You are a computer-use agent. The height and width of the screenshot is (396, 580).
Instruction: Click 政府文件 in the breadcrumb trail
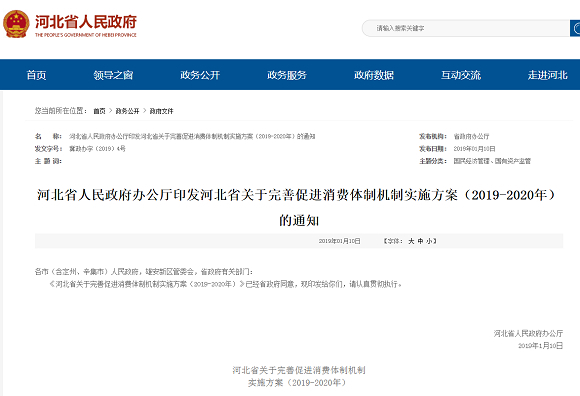pyautogui.click(x=161, y=111)
